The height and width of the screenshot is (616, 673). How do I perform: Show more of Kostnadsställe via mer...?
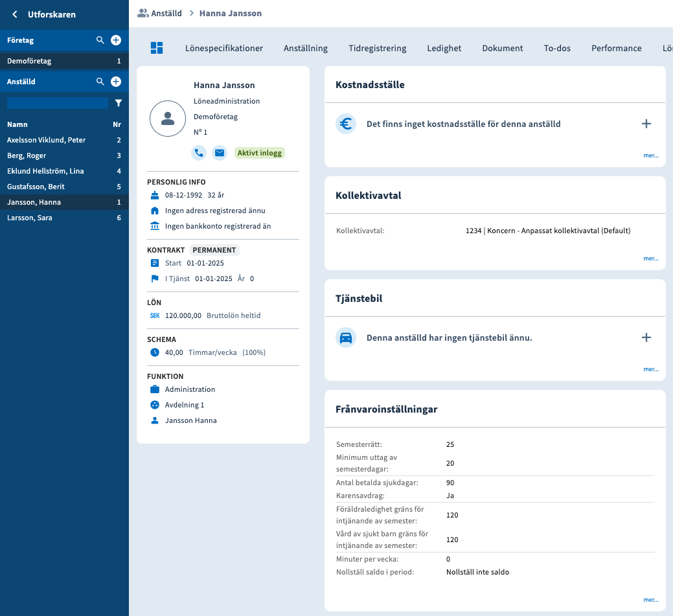tap(650, 155)
